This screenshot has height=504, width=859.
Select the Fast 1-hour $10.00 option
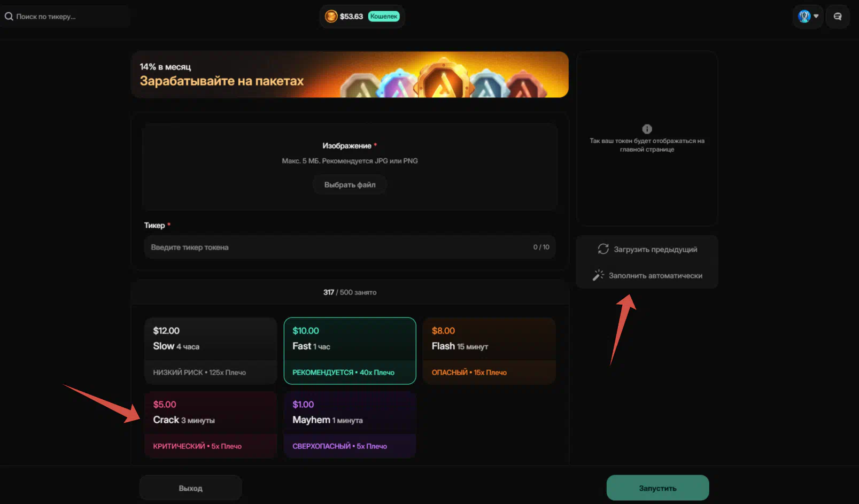pos(350,351)
